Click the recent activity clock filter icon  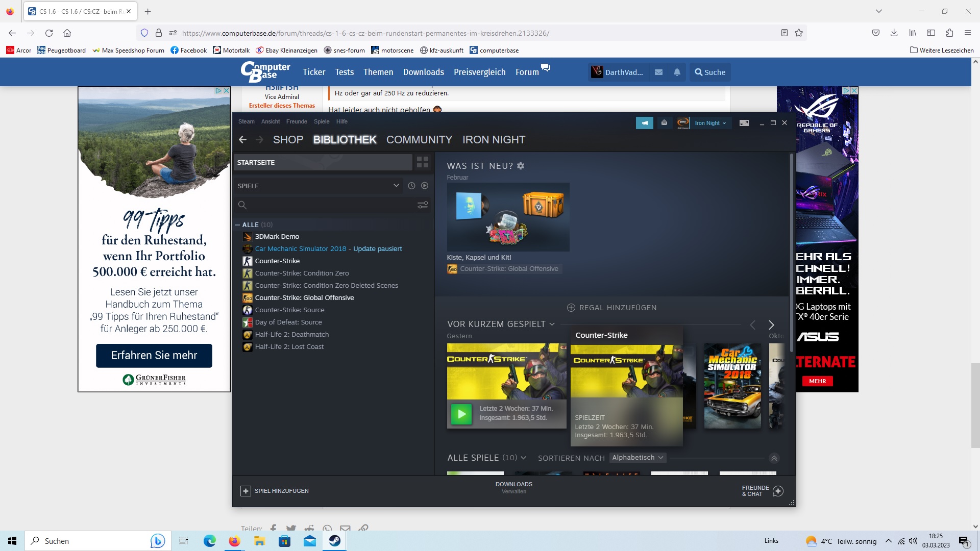411,186
